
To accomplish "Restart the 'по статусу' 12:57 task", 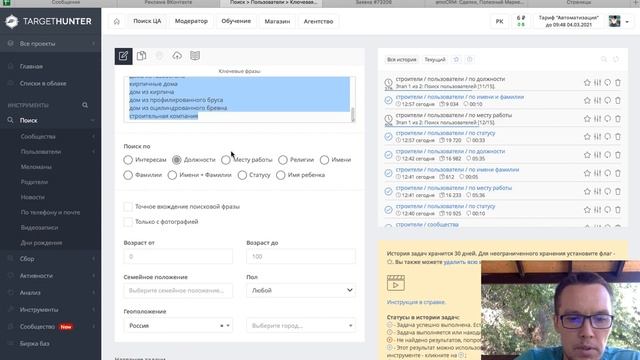I will pyautogui.click(x=608, y=137).
